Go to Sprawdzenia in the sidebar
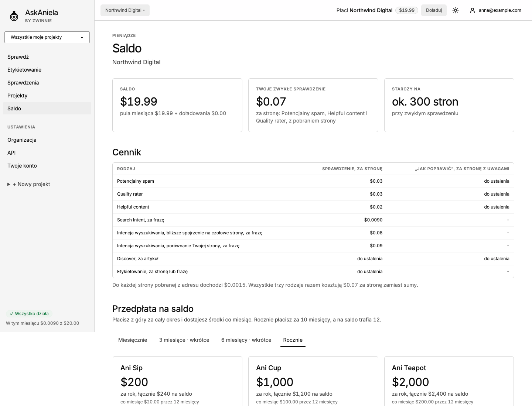This screenshot has width=532, height=406. 47,83
